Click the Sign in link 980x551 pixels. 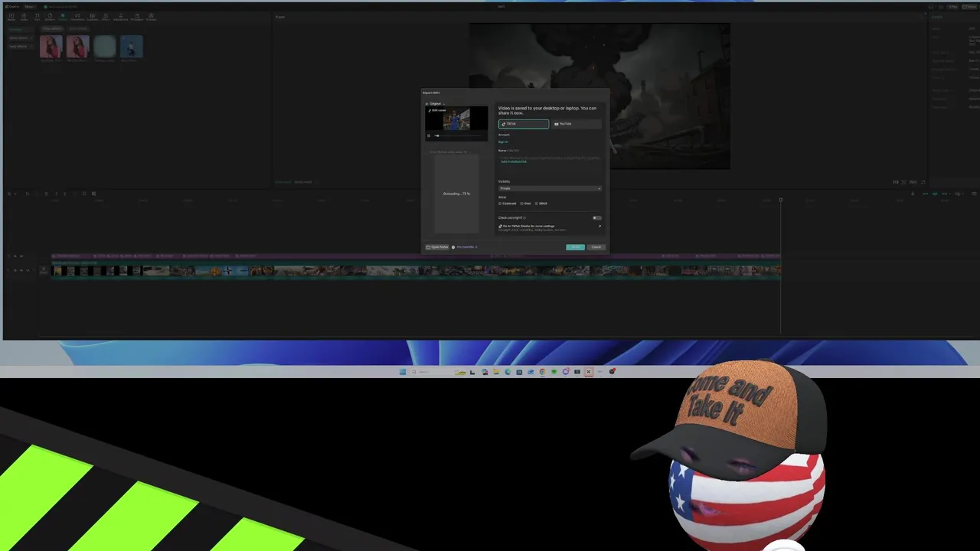click(503, 142)
